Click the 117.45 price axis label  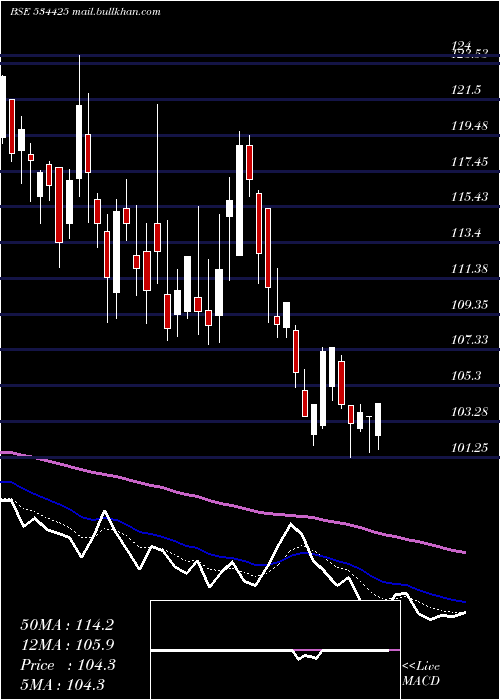[469, 162]
